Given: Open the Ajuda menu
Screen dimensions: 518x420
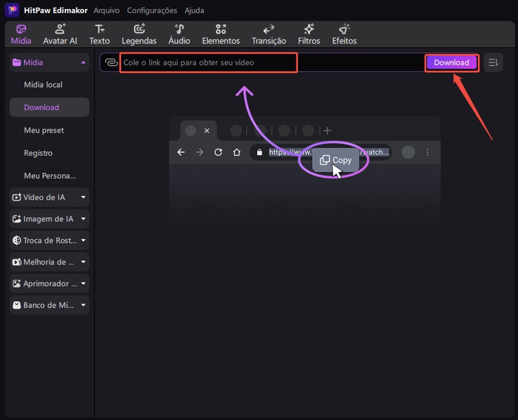Looking at the screenshot, I should (x=194, y=10).
